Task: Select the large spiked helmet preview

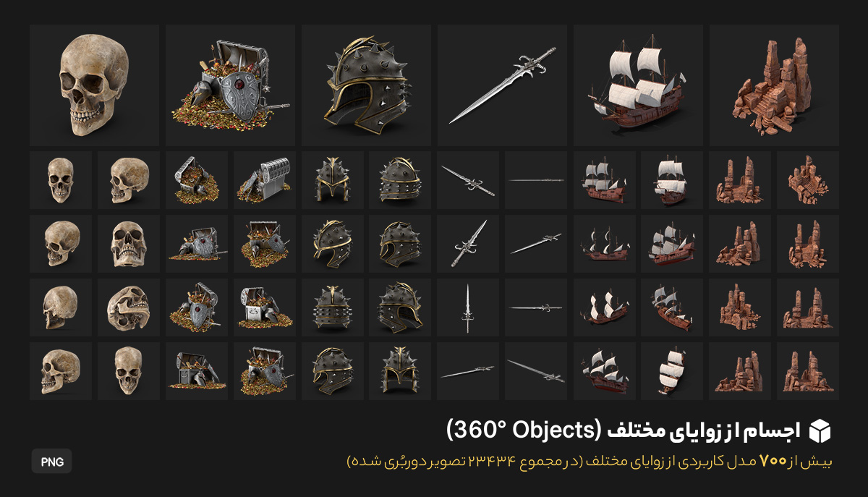Action: [x=366, y=85]
